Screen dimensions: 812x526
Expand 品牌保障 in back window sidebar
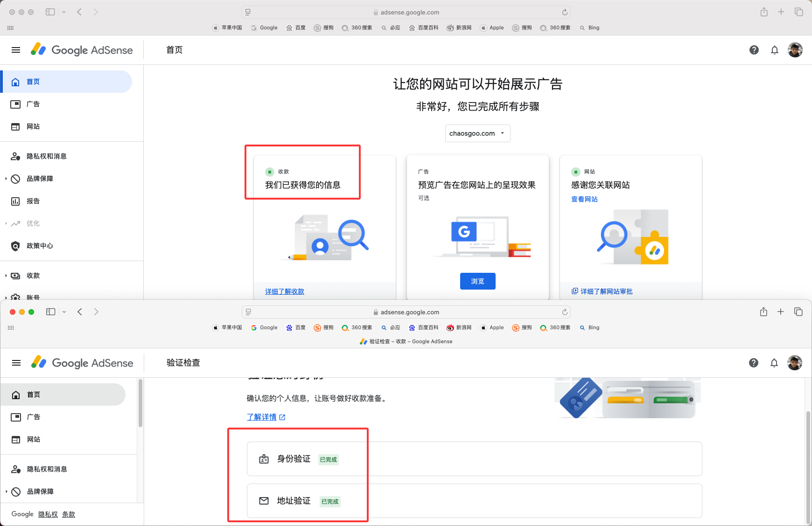pos(6,179)
